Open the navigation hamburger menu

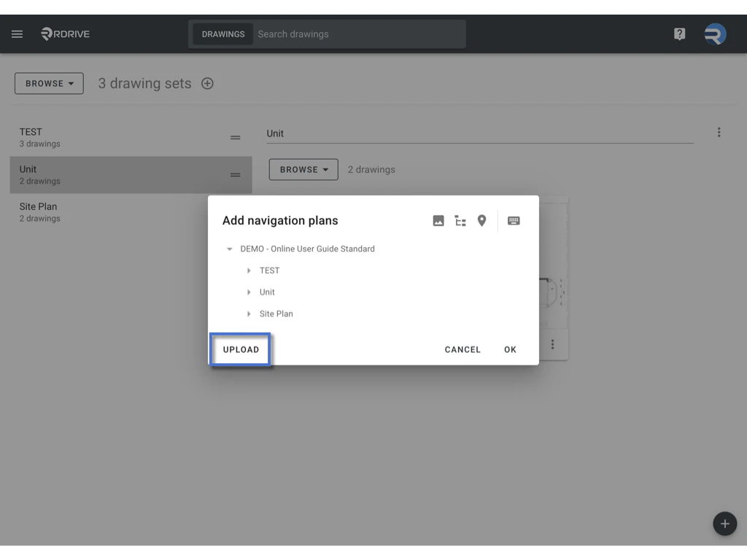click(17, 34)
